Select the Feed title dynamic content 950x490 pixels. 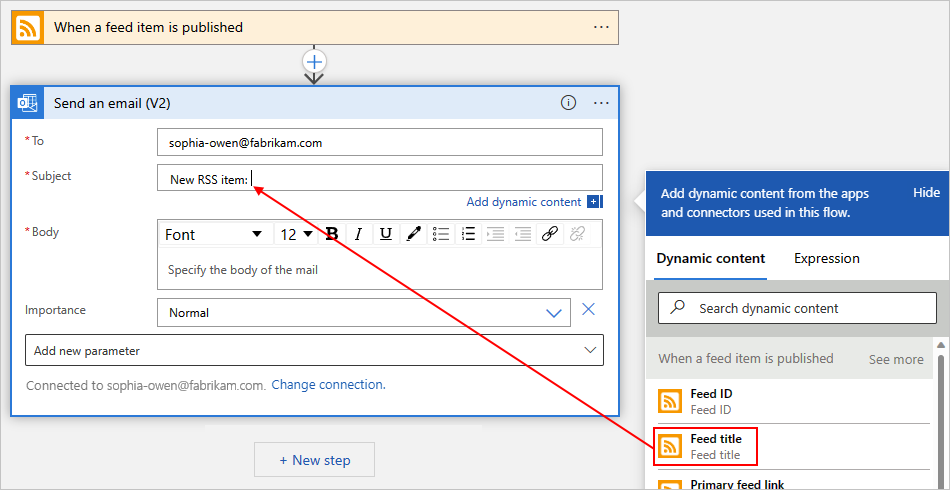794,446
